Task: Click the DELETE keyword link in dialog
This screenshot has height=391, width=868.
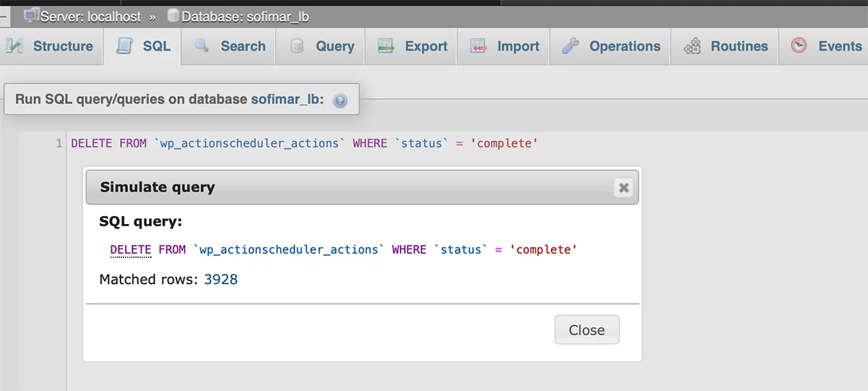Action: pyautogui.click(x=131, y=249)
